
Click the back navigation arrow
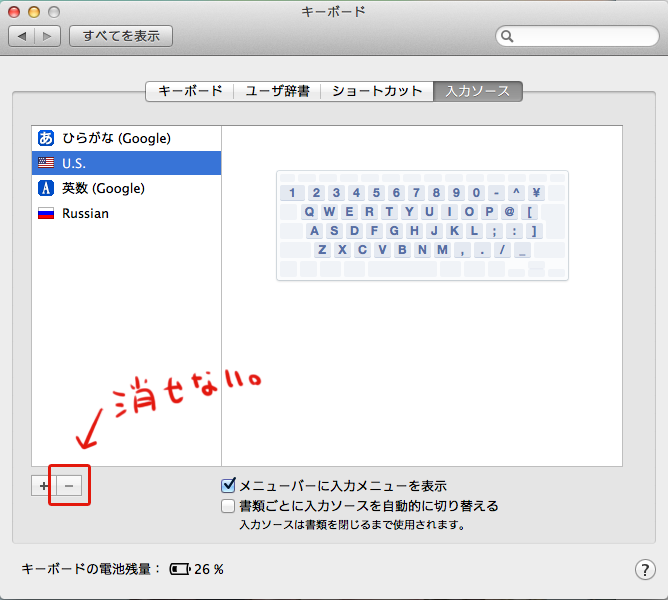click(x=22, y=36)
